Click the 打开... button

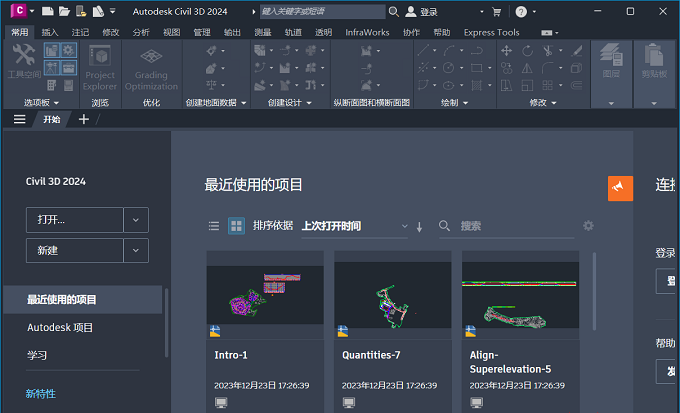coord(75,220)
